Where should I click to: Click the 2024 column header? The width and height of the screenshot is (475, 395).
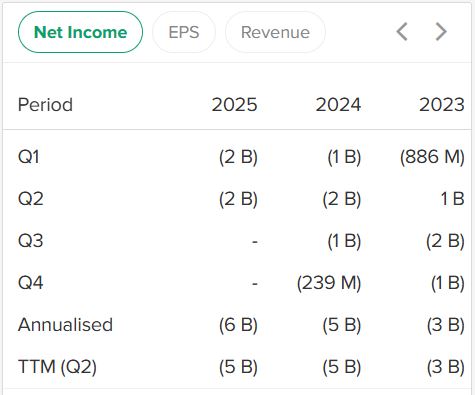(338, 105)
